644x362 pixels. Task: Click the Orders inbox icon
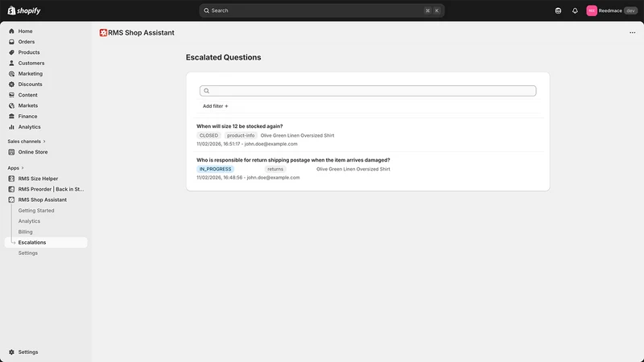pyautogui.click(x=11, y=42)
